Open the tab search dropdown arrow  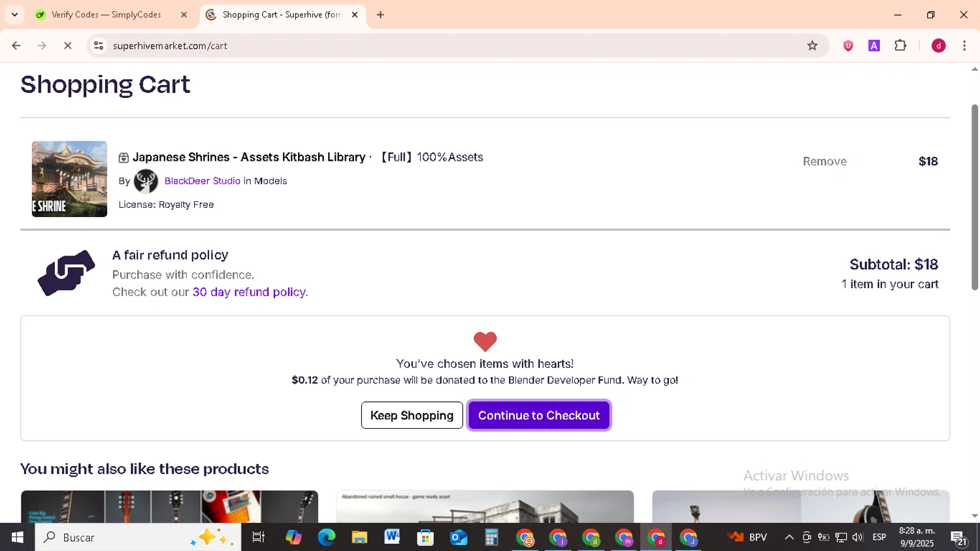point(14,14)
